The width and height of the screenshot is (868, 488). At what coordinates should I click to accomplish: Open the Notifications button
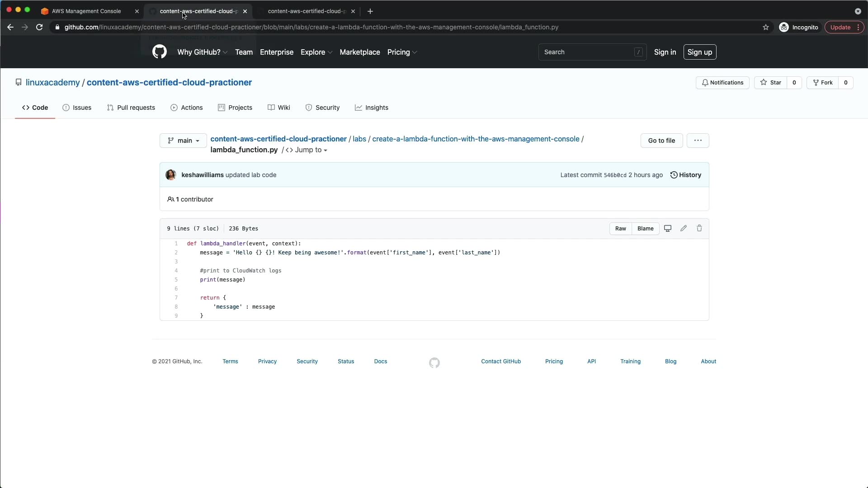722,83
